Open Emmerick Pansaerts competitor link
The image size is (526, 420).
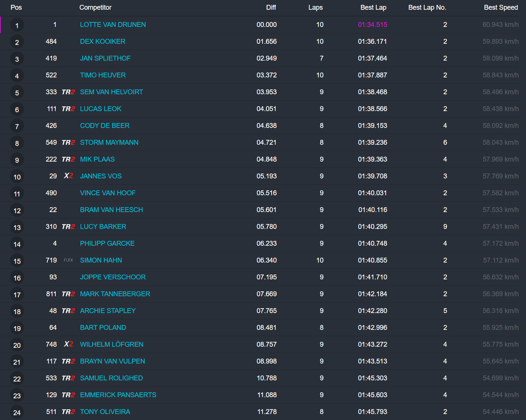point(118,395)
